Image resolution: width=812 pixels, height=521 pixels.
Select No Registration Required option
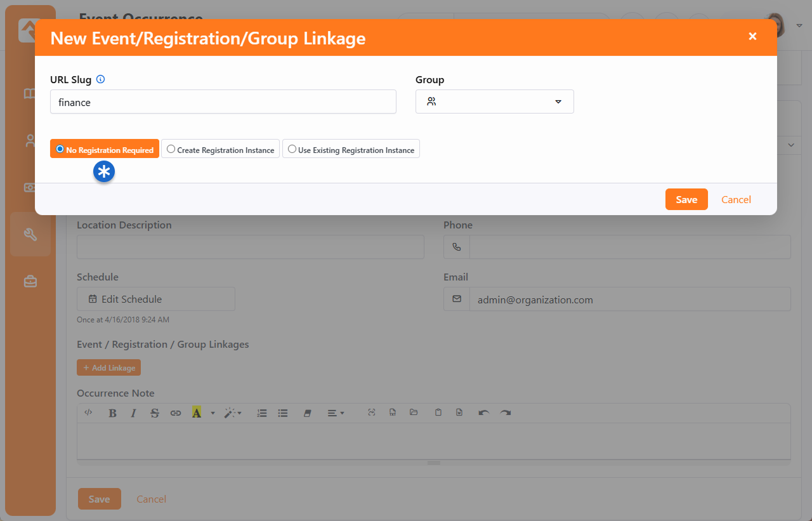(105, 149)
